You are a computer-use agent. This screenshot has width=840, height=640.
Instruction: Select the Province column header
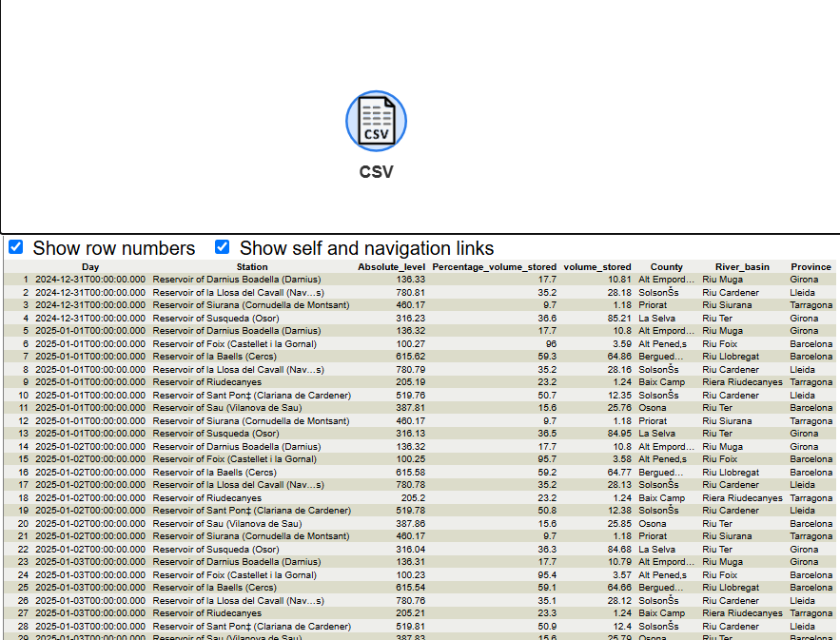(811, 267)
